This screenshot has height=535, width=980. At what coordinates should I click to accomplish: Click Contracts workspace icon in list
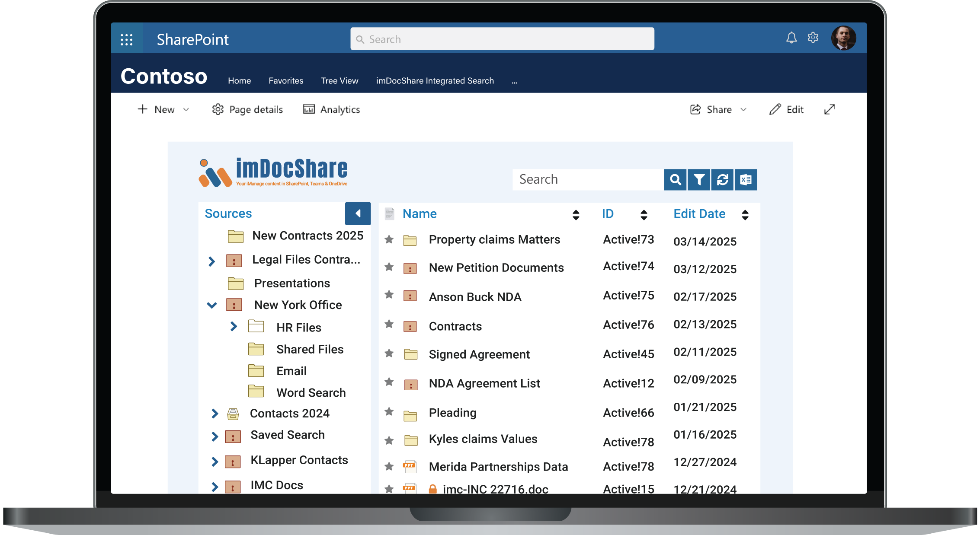coord(410,326)
